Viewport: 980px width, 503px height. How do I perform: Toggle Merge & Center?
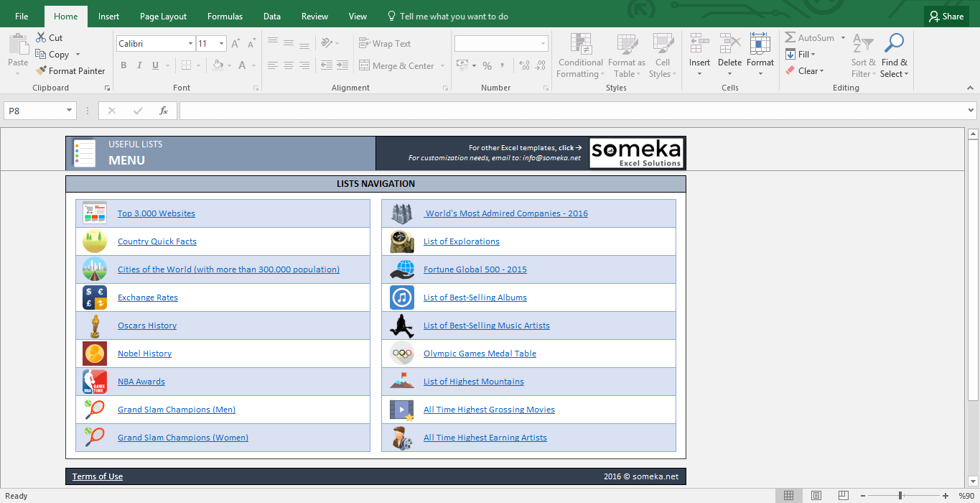396,65
